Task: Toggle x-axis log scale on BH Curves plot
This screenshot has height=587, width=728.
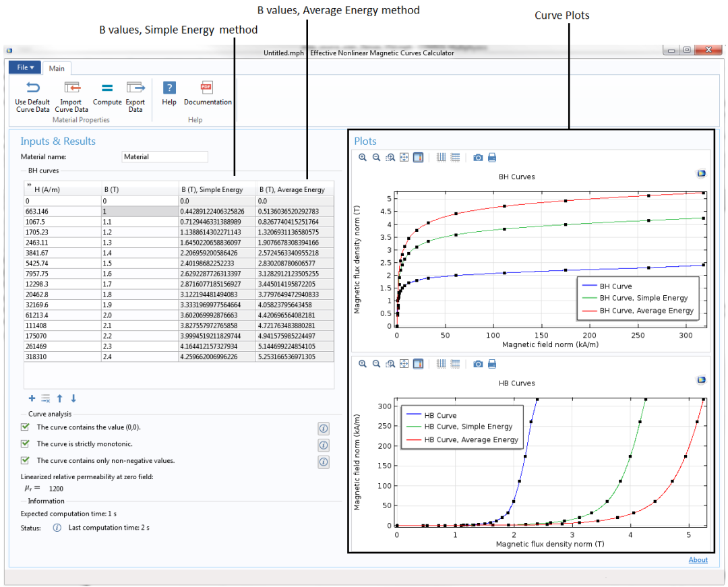Action: [x=441, y=158]
